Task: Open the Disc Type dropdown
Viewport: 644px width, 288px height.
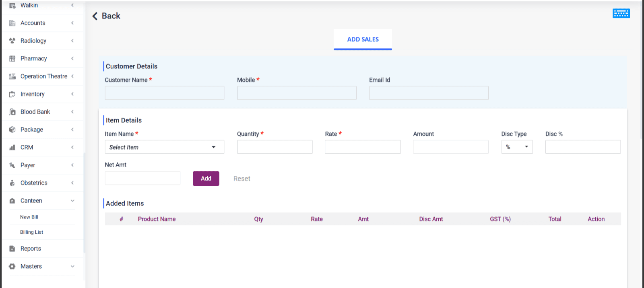Action: click(517, 147)
